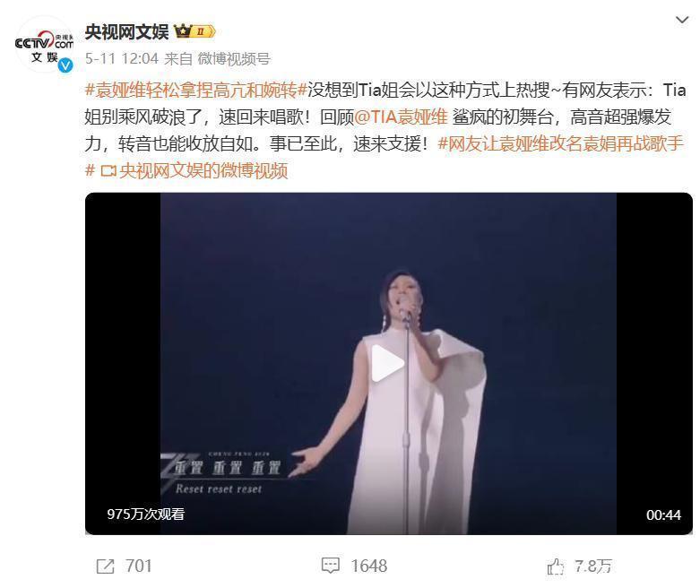Click the 5-11 12:04 timestamp
The width and height of the screenshot is (700, 588).
(x=121, y=58)
